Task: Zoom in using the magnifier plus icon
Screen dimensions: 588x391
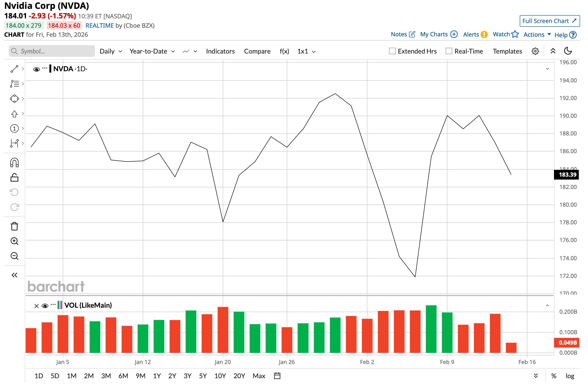Action: [14, 241]
